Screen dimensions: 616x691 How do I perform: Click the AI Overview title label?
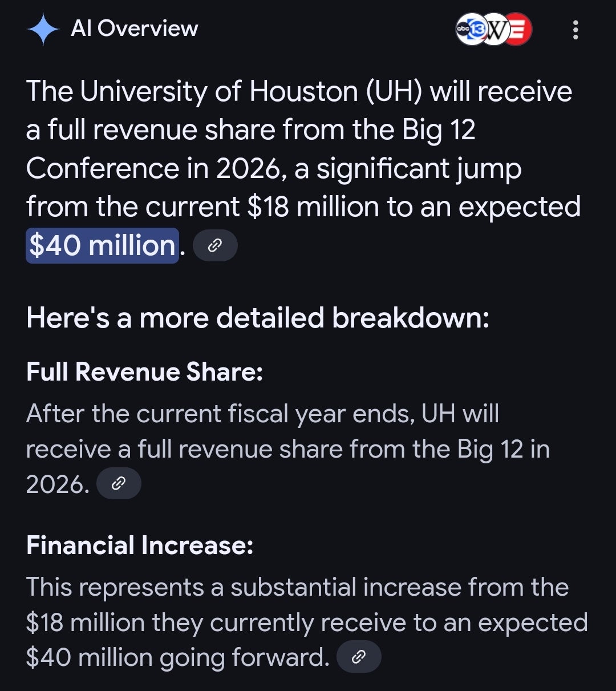[135, 29]
